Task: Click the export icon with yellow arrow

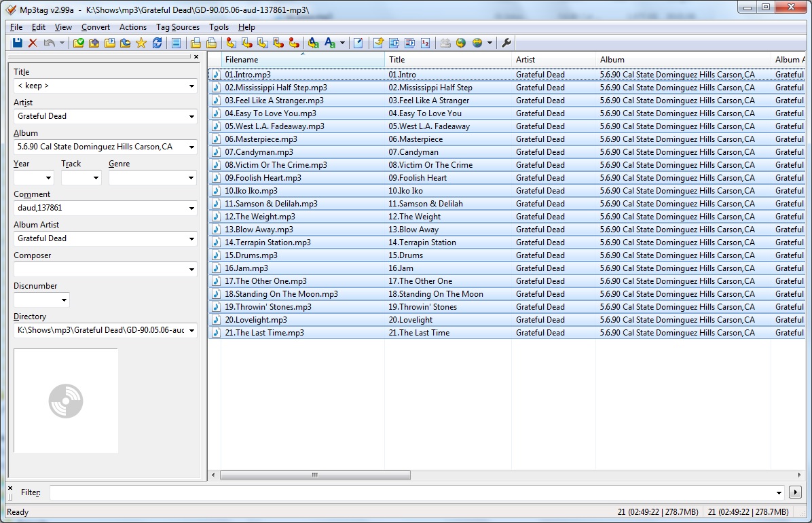Action: (379, 43)
